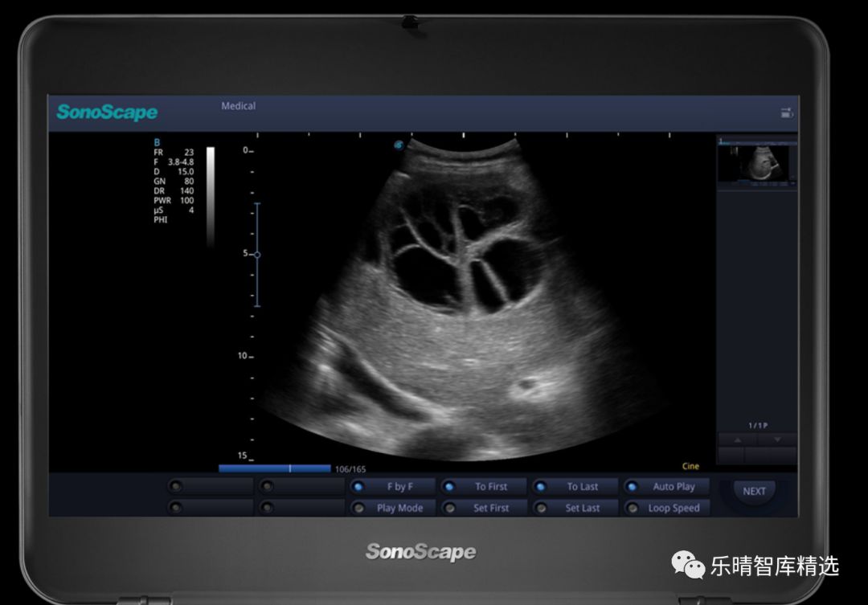Click the blue indicator beside Auto Play
This screenshot has width=868, height=605.
[633, 487]
